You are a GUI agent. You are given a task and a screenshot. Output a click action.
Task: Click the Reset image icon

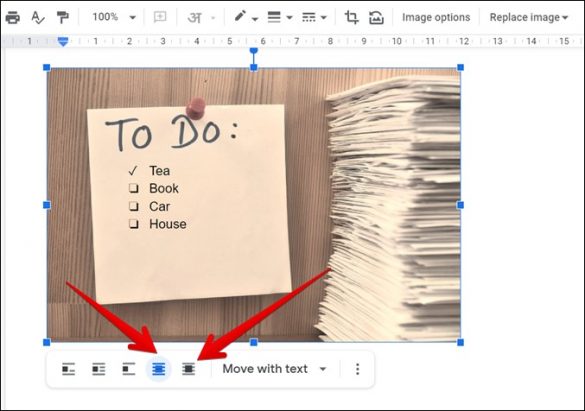[x=376, y=17]
